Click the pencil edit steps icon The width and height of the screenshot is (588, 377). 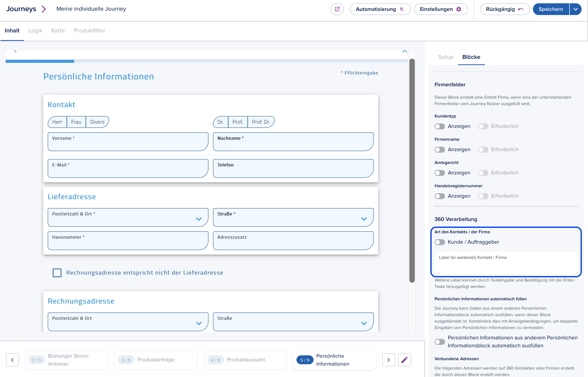(404, 360)
